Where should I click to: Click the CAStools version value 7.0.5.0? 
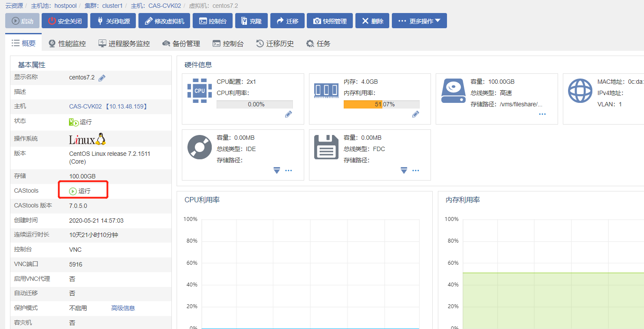point(78,206)
